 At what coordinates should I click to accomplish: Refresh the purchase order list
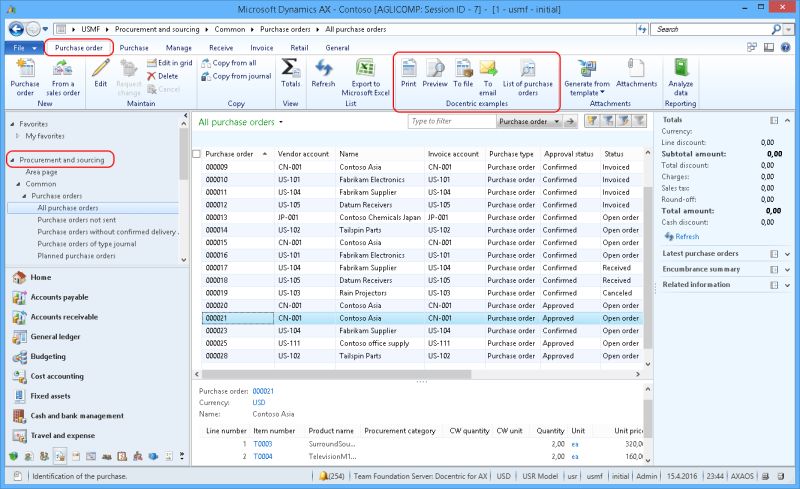click(x=323, y=73)
